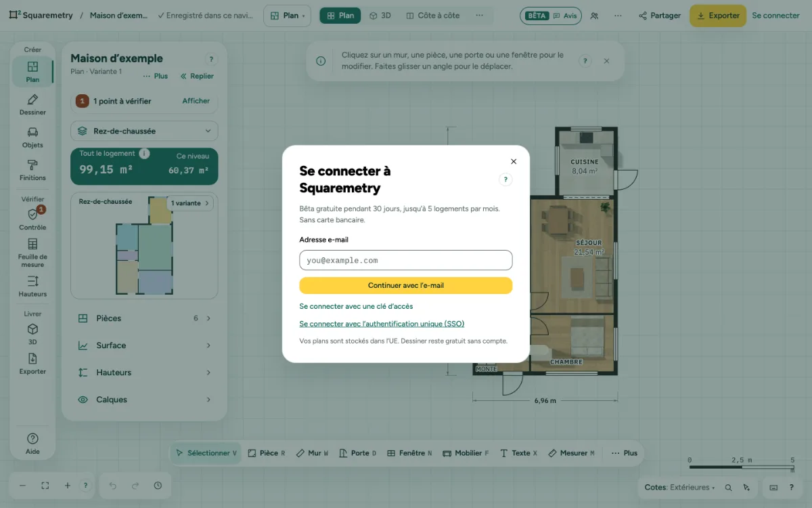Dismiss the hint banner
812x508 pixels.
pos(606,61)
